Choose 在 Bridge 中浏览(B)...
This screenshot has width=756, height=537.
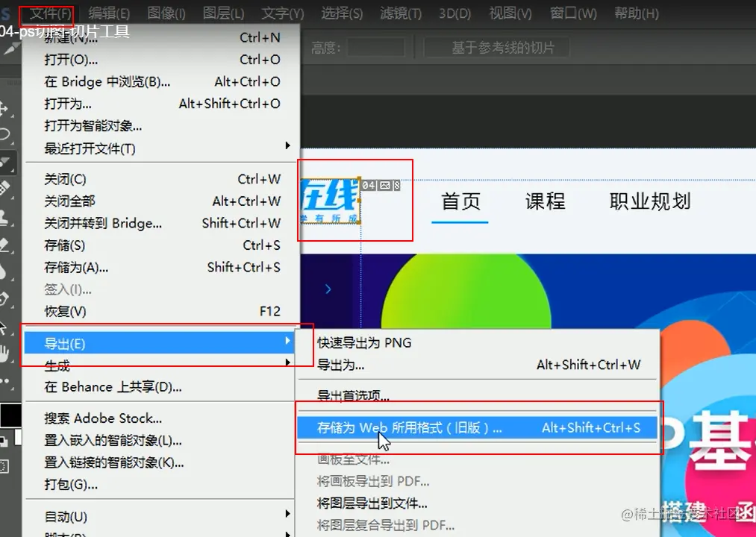(160, 82)
